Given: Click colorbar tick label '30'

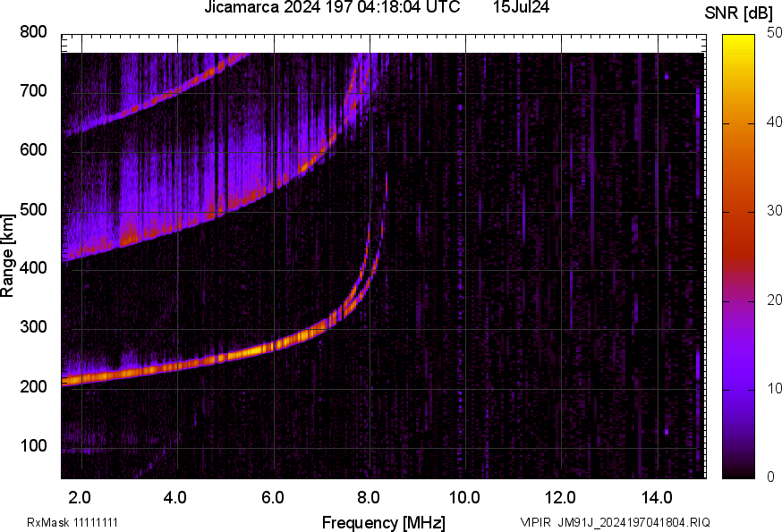Looking at the screenshot, I should coord(774,210).
